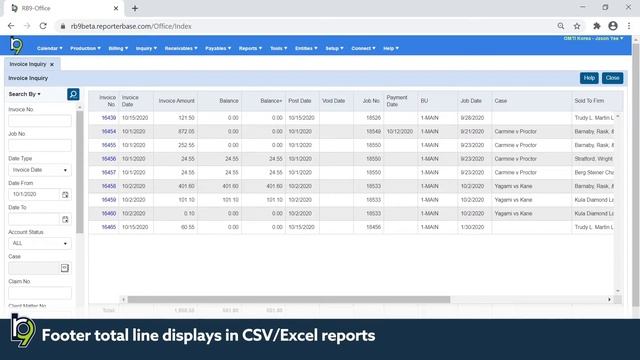The width and height of the screenshot is (640, 360).
Task: Open the Date From calendar picker
Action: pyautogui.click(x=65, y=195)
